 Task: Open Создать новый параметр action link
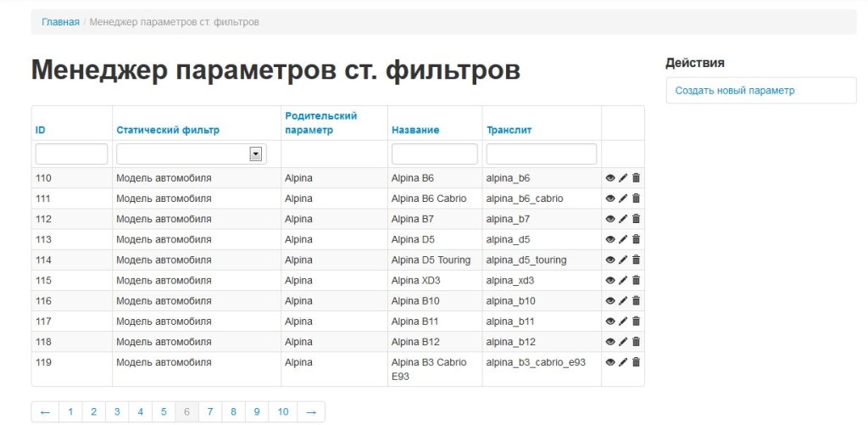[x=735, y=90]
